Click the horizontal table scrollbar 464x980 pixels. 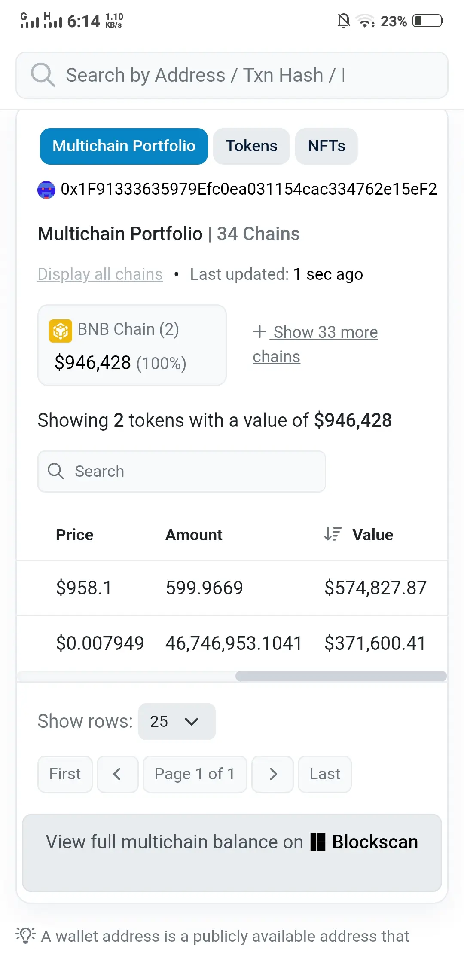click(x=341, y=676)
